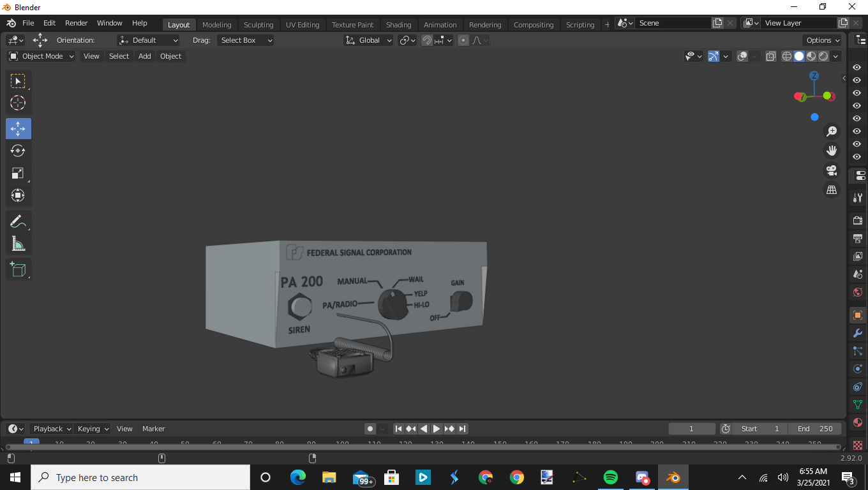Toggle viewport gizmos display
868x490 pixels.
(x=714, y=56)
